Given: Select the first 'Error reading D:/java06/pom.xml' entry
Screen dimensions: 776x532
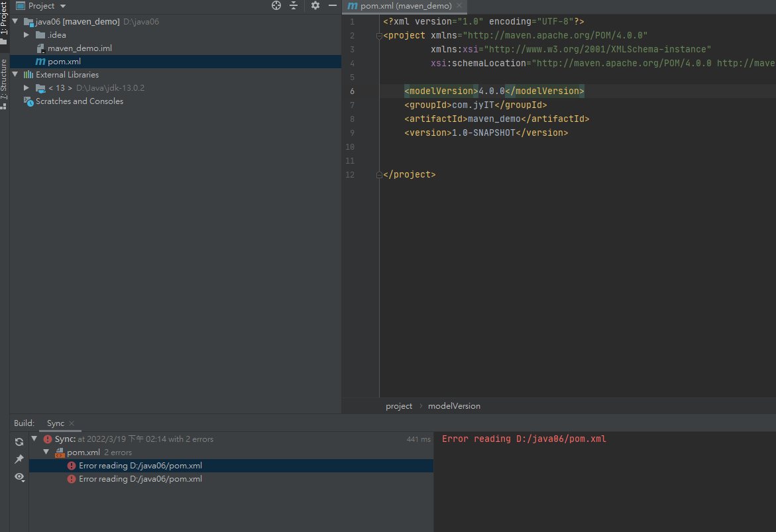Looking at the screenshot, I should tap(231, 466).
